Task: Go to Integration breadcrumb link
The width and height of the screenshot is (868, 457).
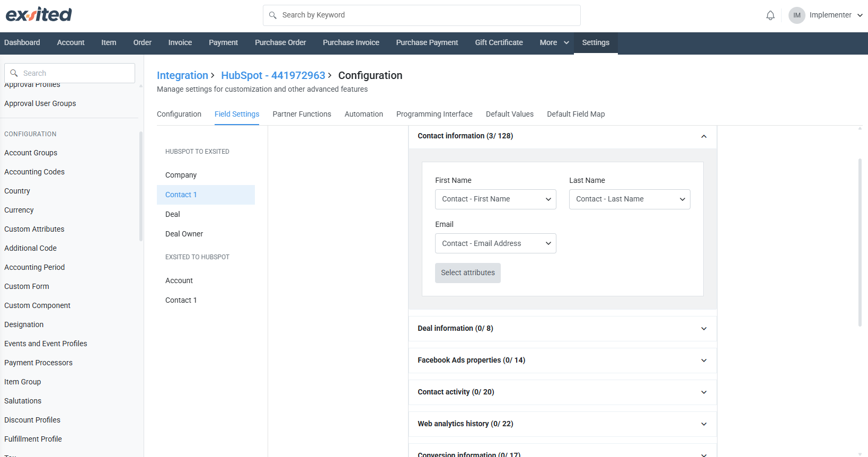Action: 182,75
